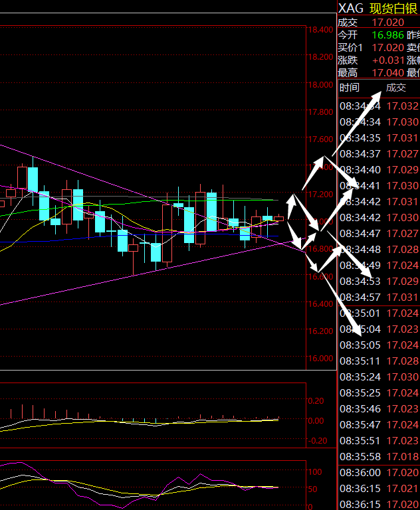Viewport: 420px width, 510px height.
Task: Click the 成交 column header in tick list
Action: (x=396, y=88)
